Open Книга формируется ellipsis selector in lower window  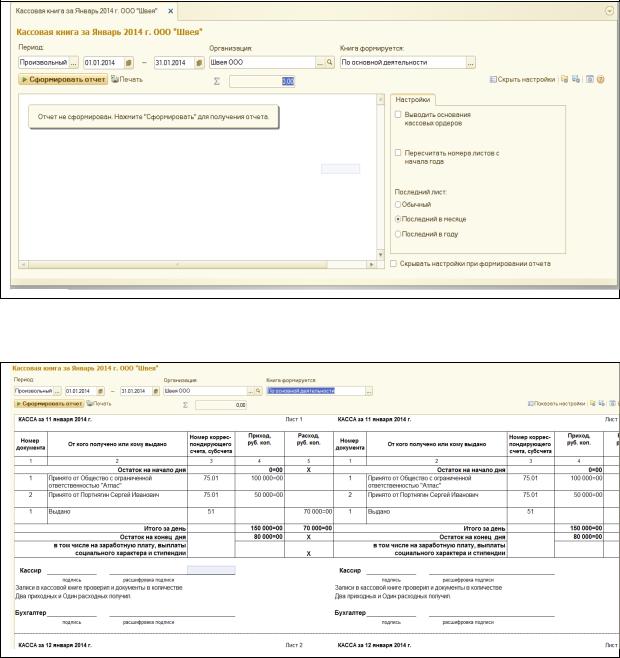(369, 391)
